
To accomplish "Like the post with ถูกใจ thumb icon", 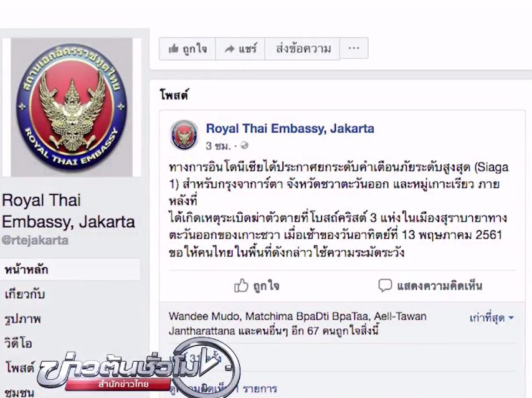I will click(x=257, y=286).
